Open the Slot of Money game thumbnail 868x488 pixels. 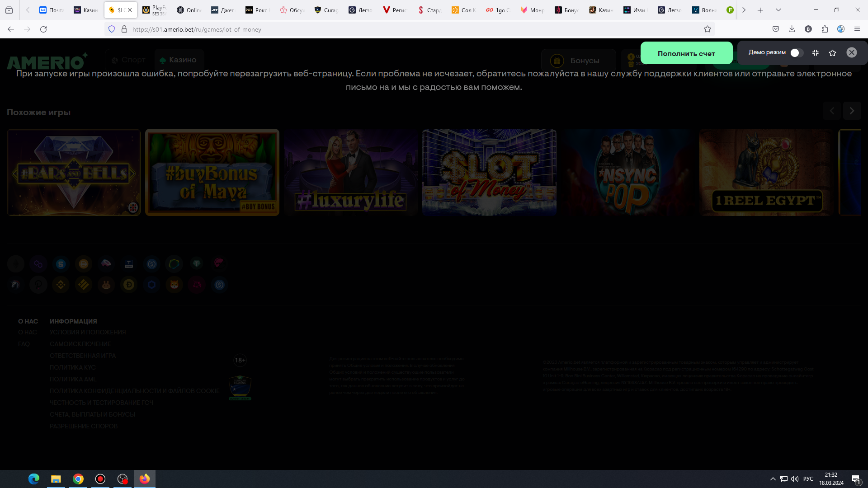point(489,172)
